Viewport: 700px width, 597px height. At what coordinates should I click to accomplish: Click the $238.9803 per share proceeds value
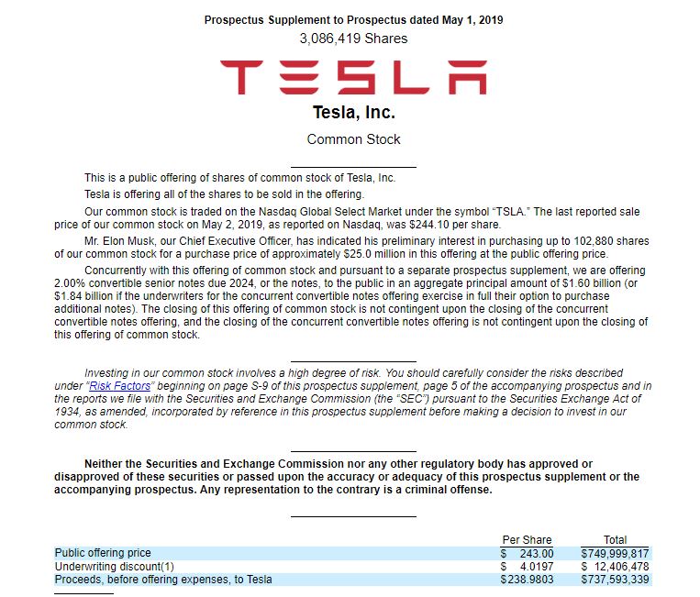tap(527, 580)
